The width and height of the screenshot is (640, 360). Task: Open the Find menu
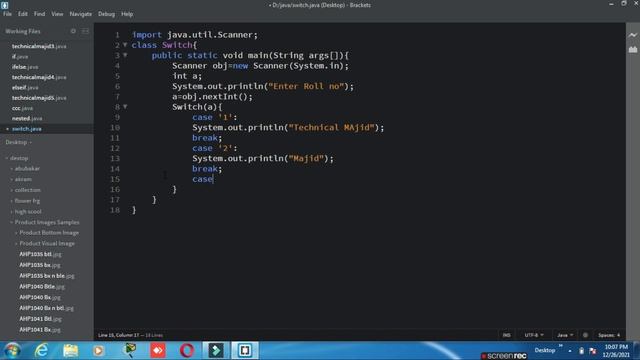(x=39, y=14)
